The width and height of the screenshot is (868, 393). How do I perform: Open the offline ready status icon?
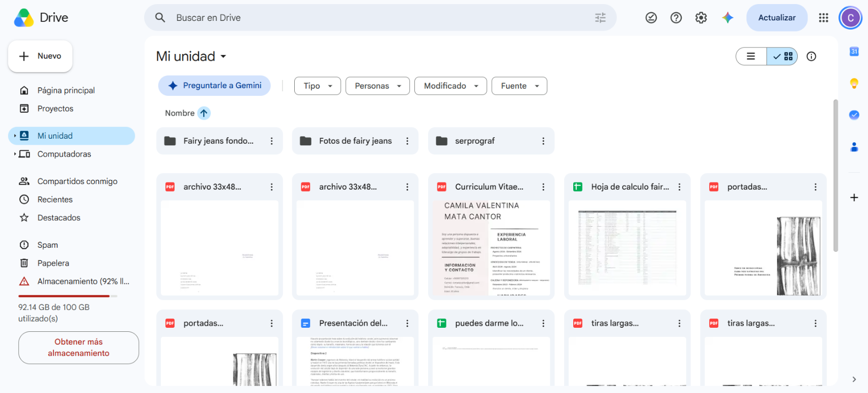(x=651, y=18)
